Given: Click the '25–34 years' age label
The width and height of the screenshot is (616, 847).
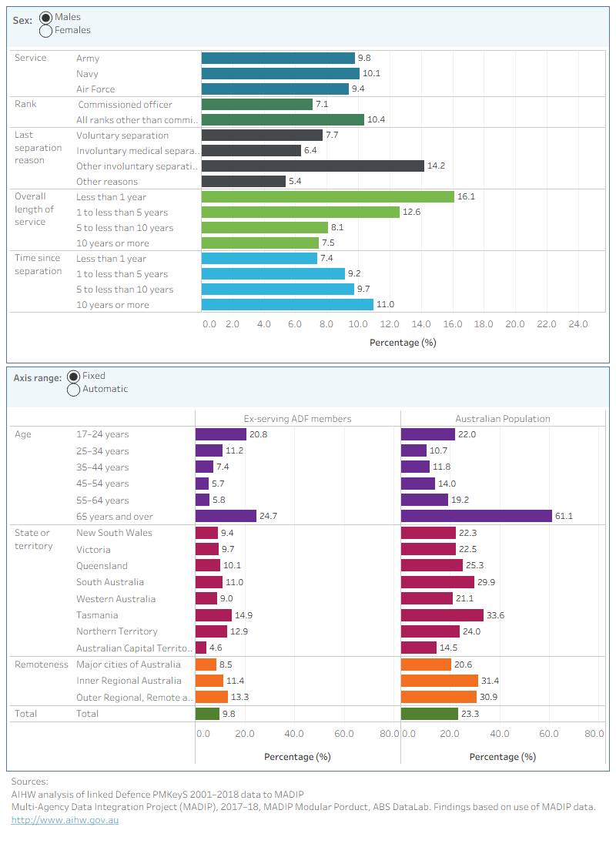Looking at the screenshot, I should pyautogui.click(x=102, y=451).
